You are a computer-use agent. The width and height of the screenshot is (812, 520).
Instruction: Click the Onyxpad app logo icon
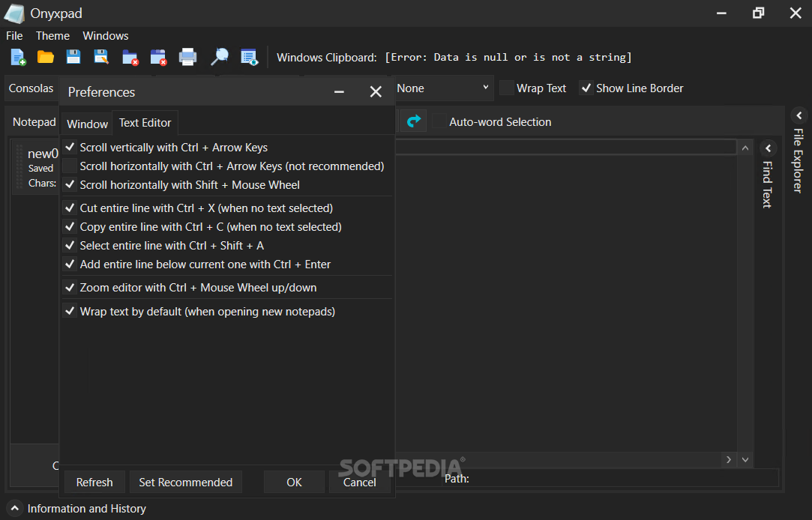(14, 13)
